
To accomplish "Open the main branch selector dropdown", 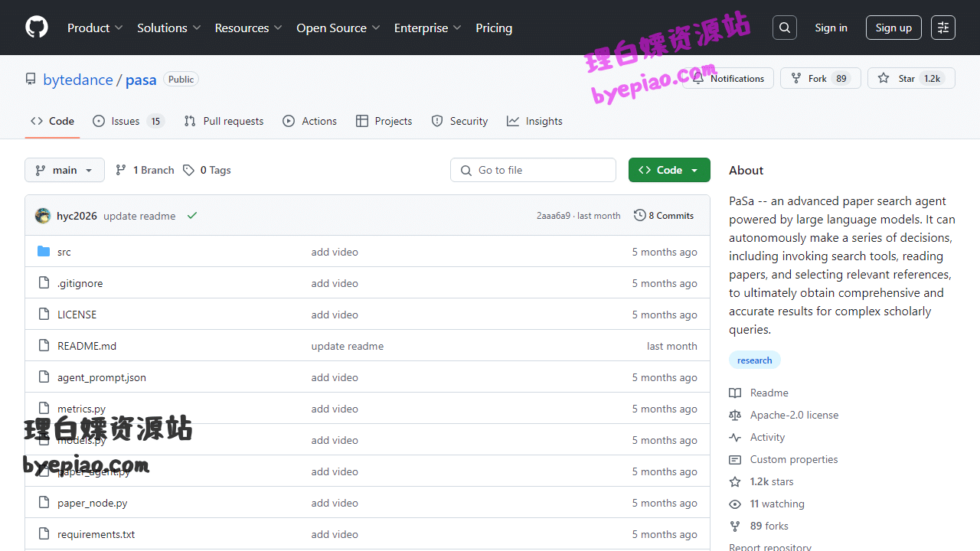I will pos(64,170).
